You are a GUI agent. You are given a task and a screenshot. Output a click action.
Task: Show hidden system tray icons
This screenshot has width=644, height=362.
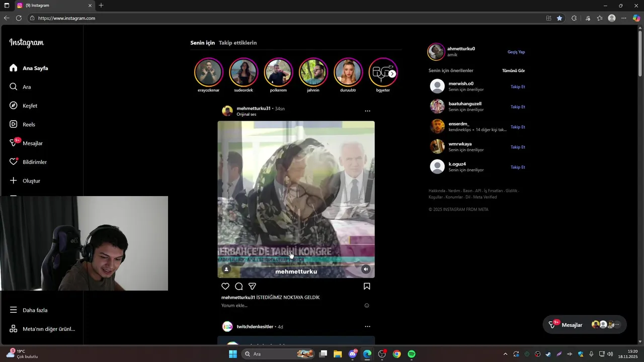click(x=505, y=354)
